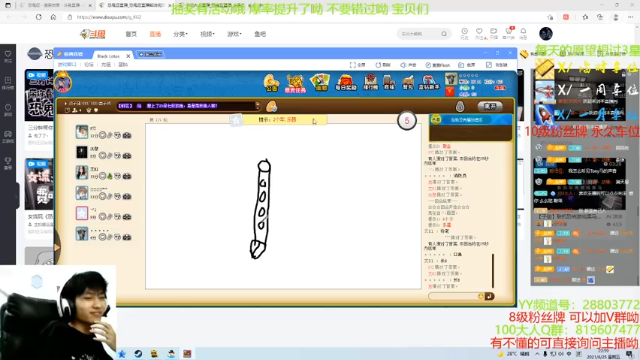Viewport: 640px width, 360px height.
Task: Open the 蓝钻 menu item
Action: pos(123,64)
